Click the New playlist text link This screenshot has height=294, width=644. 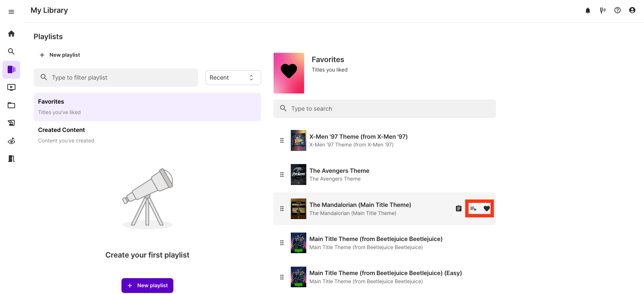(65, 55)
